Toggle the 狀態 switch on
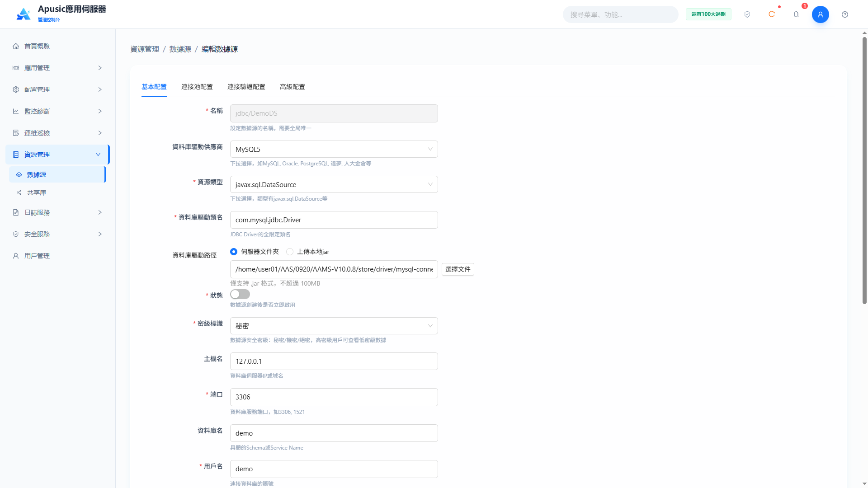This screenshot has height=488, width=868. pyautogui.click(x=240, y=294)
